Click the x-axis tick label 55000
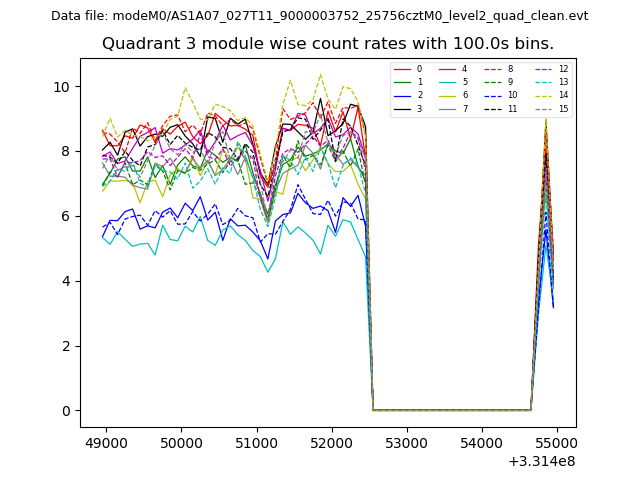This screenshot has width=640, height=480. coord(556,443)
